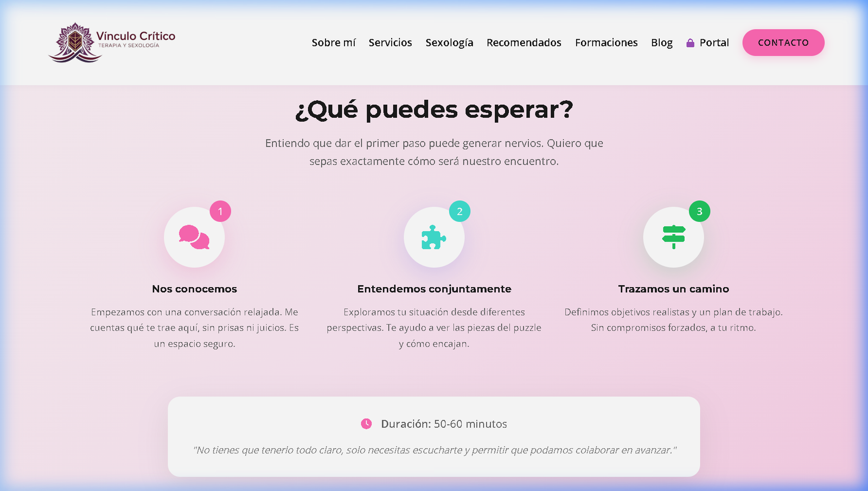The image size is (868, 491).
Task: Click the intro text 'Entiendo que dar el primer paso'
Action: coord(434,152)
